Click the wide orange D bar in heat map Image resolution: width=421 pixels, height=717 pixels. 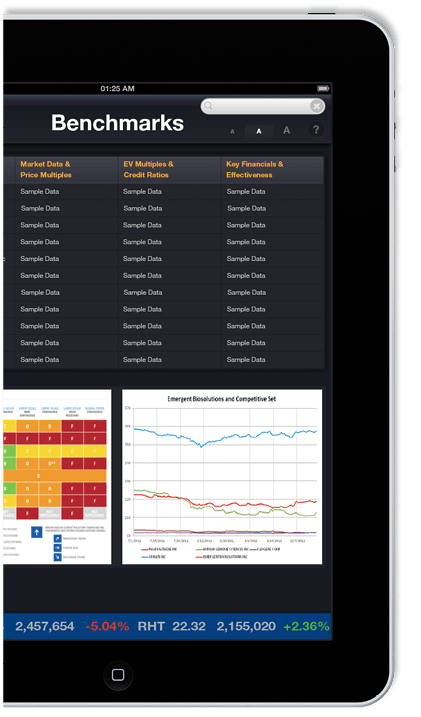[x=55, y=476]
